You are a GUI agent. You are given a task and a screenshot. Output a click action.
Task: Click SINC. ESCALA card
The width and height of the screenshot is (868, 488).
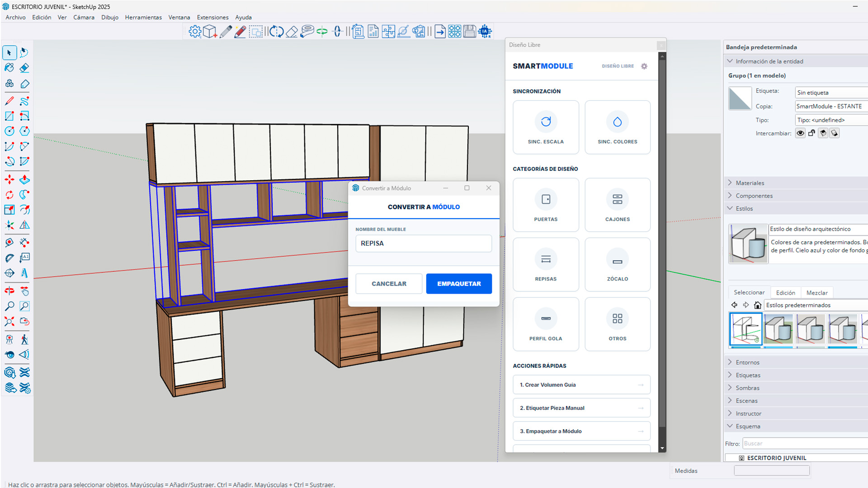click(546, 127)
